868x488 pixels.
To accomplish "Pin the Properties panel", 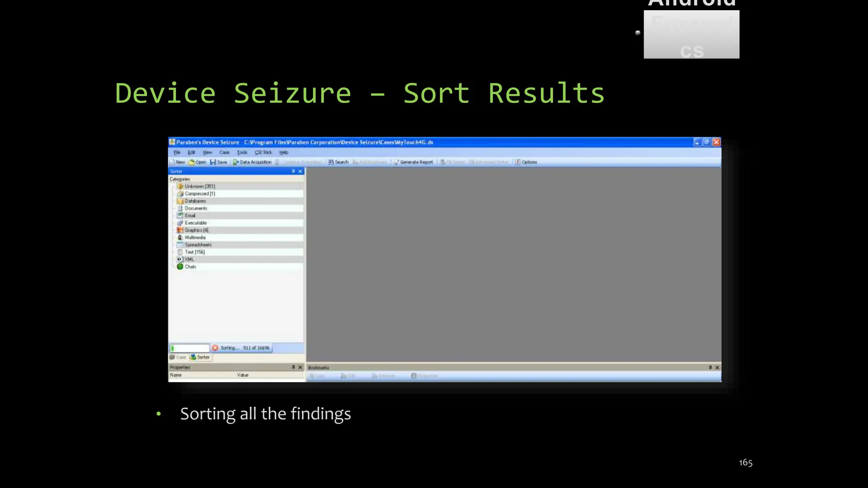I will 293,367.
